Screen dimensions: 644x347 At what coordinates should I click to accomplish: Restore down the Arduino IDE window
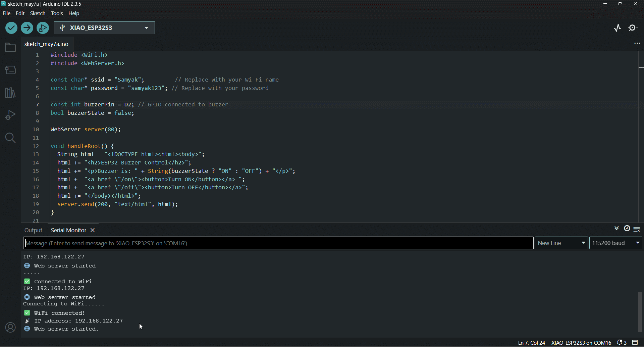pyautogui.click(x=621, y=4)
